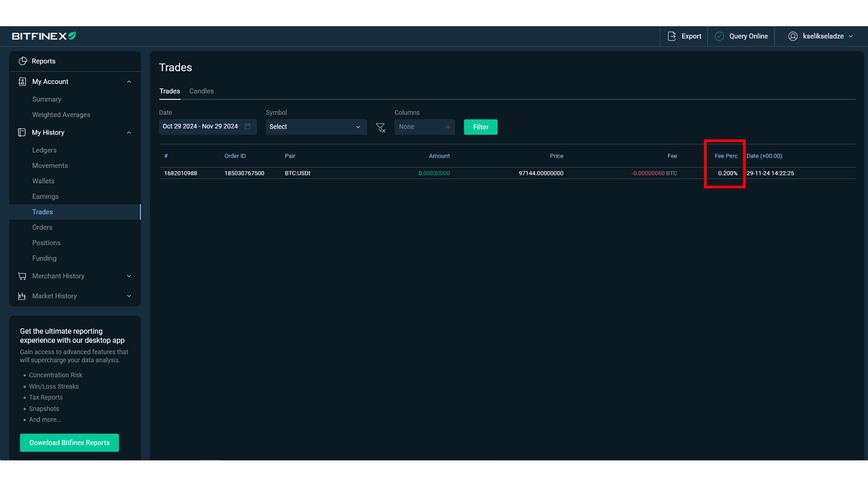Click the Tax Reports bullet
Image resolution: width=868 pixels, height=488 pixels.
pos(46,398)
